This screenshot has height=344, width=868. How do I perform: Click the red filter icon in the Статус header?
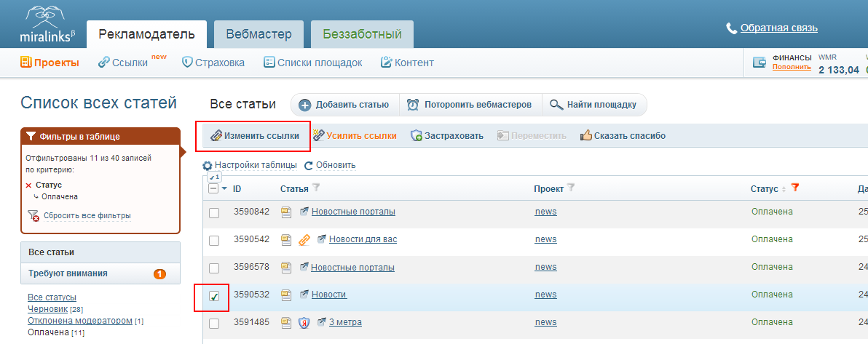point(795,188)
